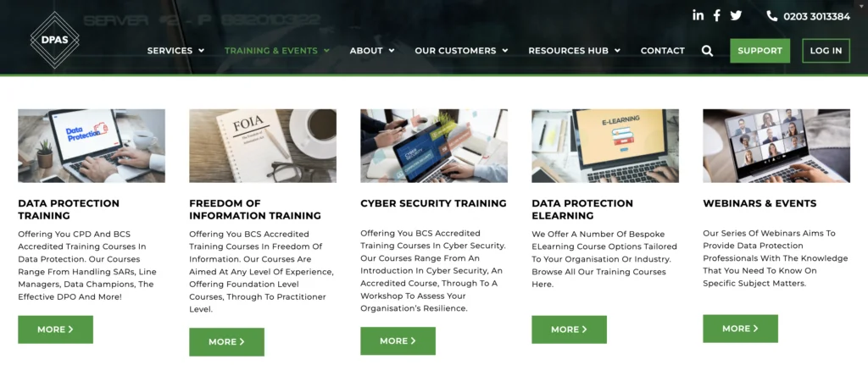Expand the Training & Events dropdown
Image resolution: width=868 pixels, height=365 pixels.
277,50
